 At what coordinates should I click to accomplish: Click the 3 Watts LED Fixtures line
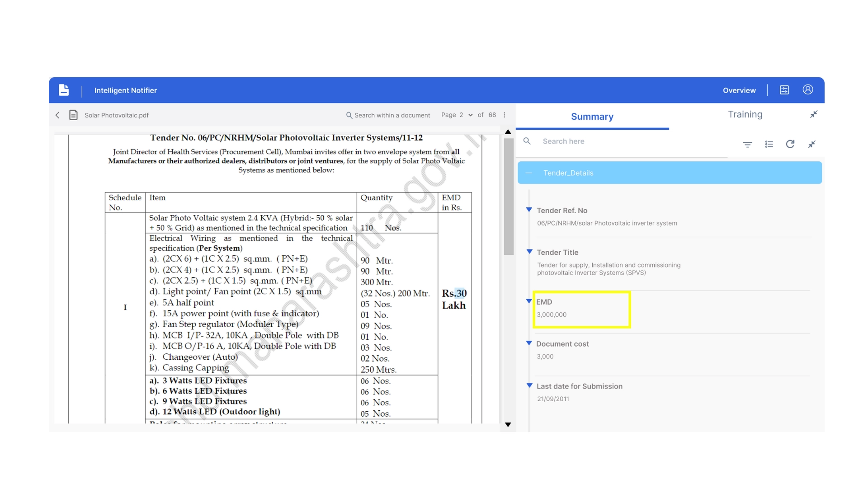tap(198, 380)
